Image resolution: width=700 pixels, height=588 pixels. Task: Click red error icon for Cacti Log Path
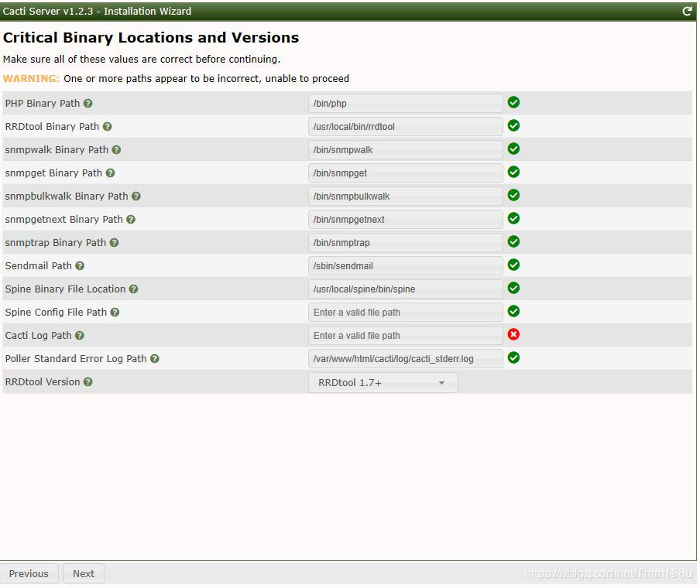[514, 334]
